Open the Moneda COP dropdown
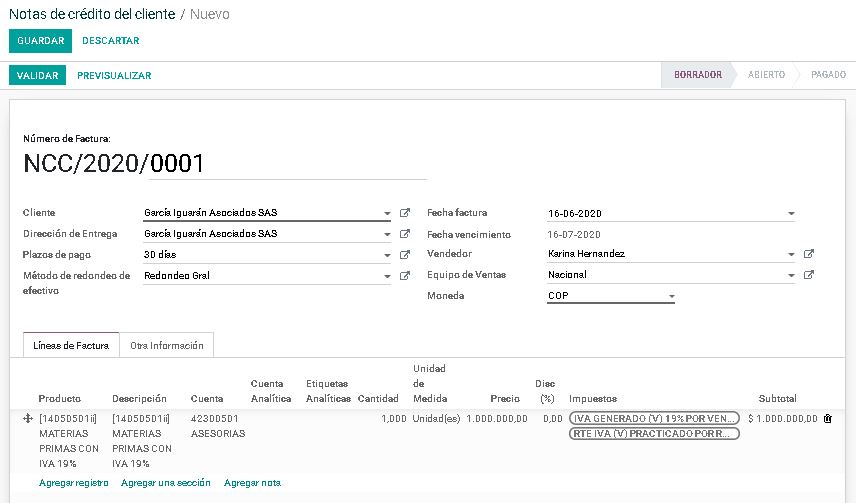This screenshot has width=856, height=503. tap(671, 296)
